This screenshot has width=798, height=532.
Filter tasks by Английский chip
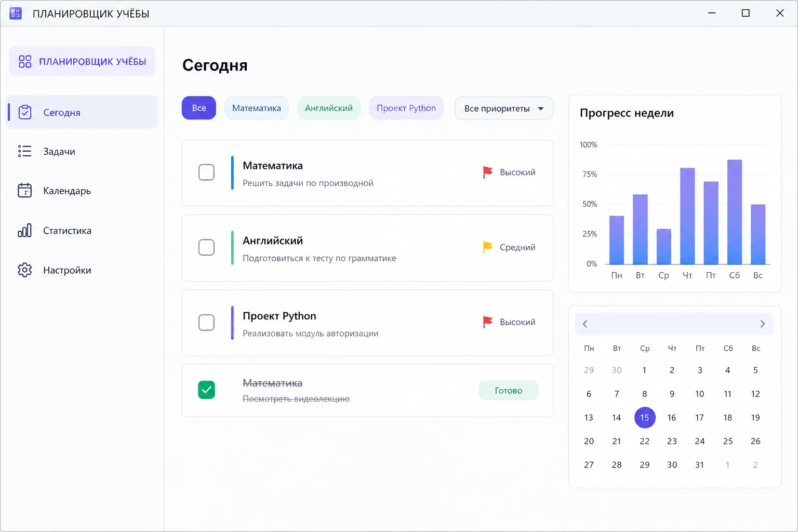329,108
